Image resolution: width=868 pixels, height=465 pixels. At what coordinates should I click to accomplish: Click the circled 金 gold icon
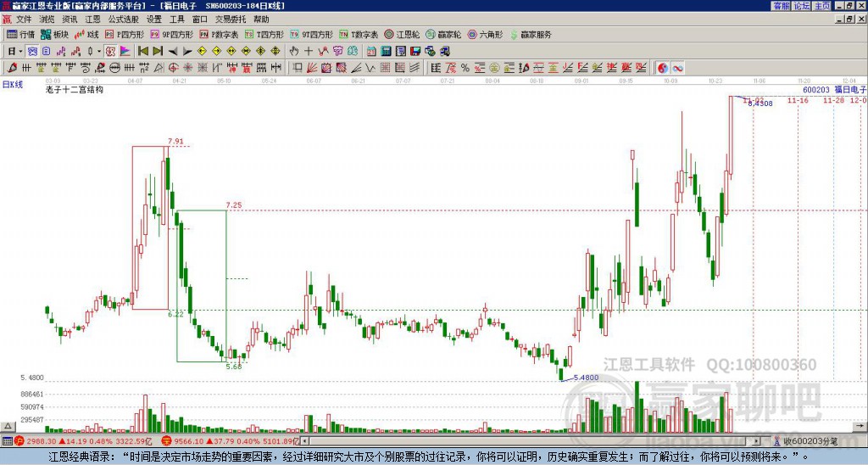[494, 68]
